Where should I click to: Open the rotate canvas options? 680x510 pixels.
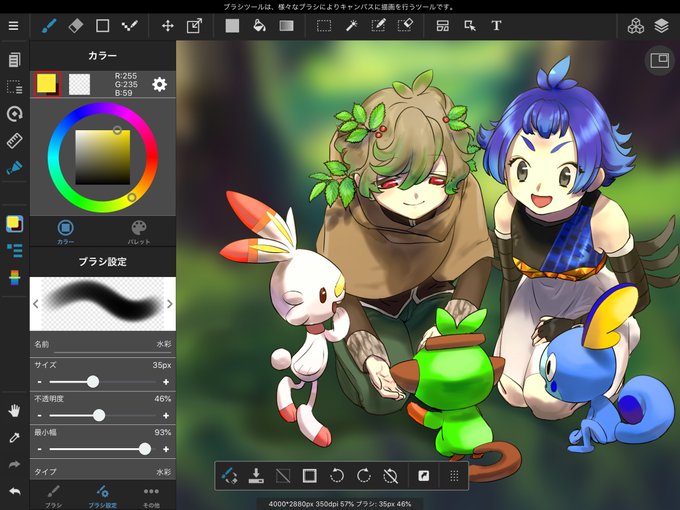click(14, 114)
